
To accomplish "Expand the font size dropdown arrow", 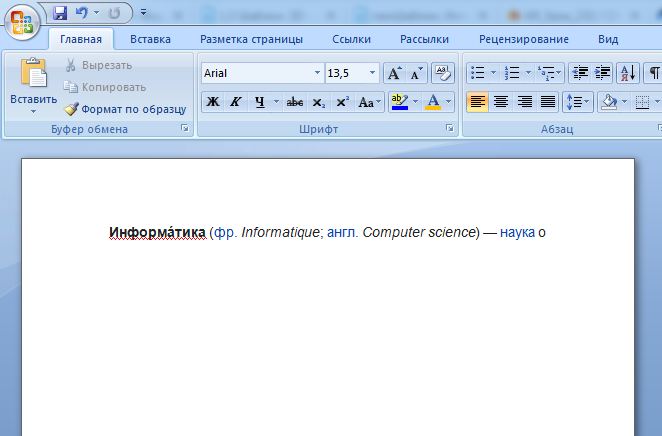I will [x=372, y=73].
